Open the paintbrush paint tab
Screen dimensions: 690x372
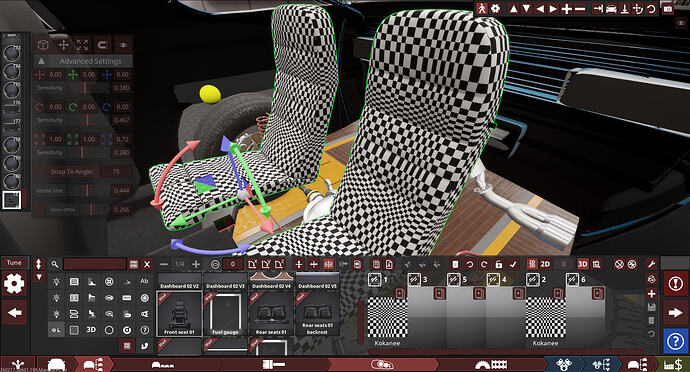[274, 365]
